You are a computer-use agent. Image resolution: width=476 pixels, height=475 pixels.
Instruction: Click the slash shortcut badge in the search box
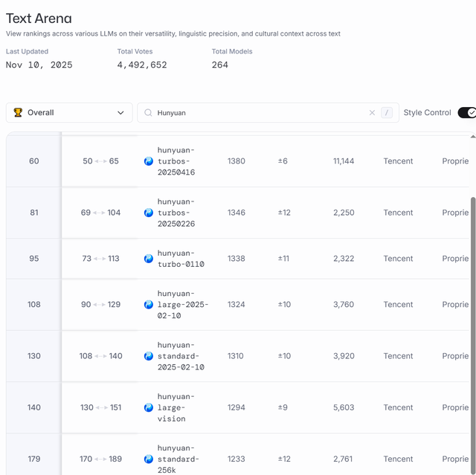pos(387,113)
